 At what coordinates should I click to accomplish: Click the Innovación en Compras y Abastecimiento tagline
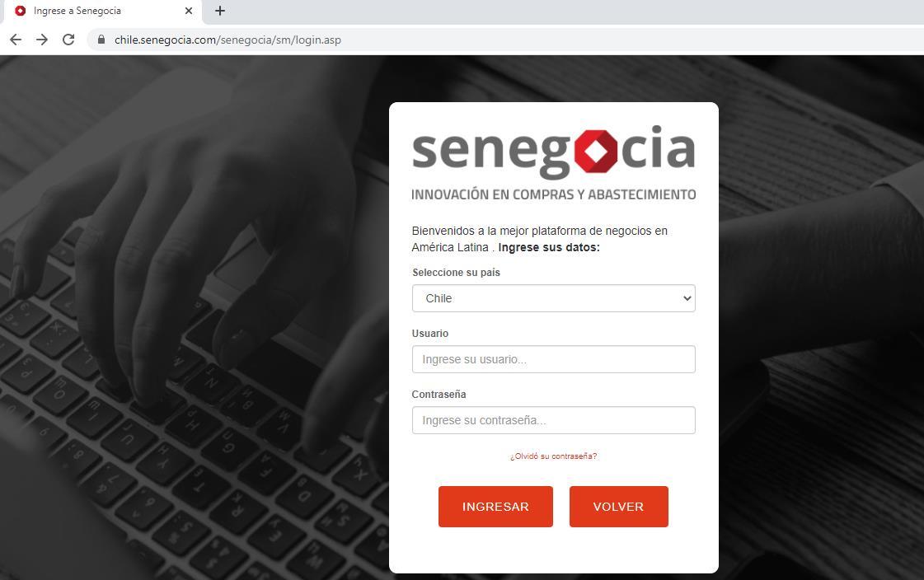[x=553, y=194]
